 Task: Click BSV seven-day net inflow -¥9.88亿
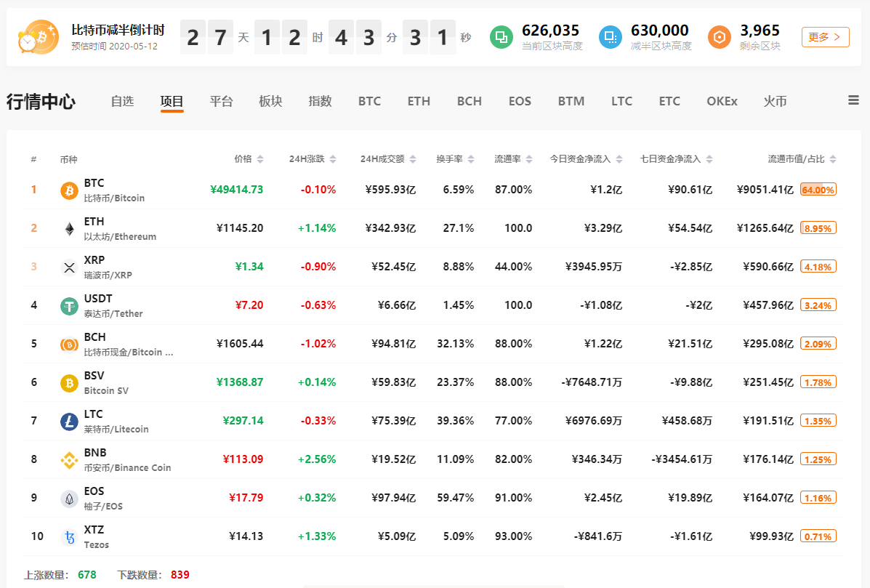pos(690,382)
